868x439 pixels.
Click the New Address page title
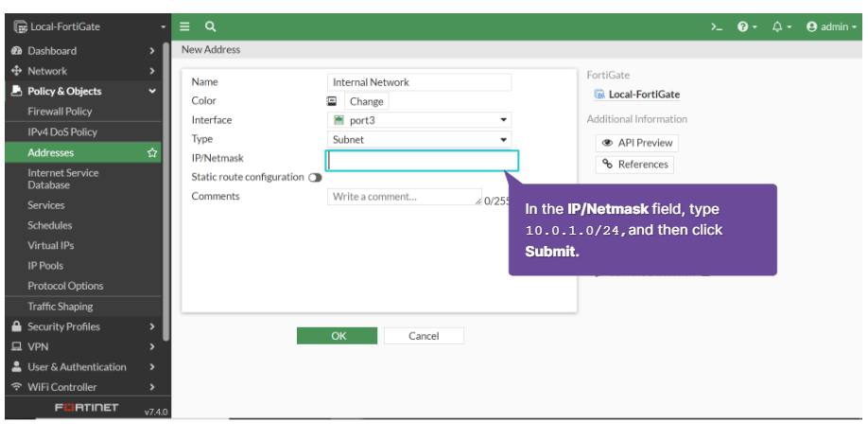coord(211,49)
